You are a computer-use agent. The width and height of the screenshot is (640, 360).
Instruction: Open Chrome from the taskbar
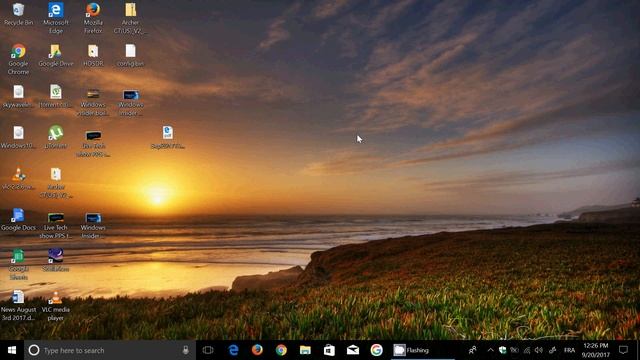[x=281, y=350]
